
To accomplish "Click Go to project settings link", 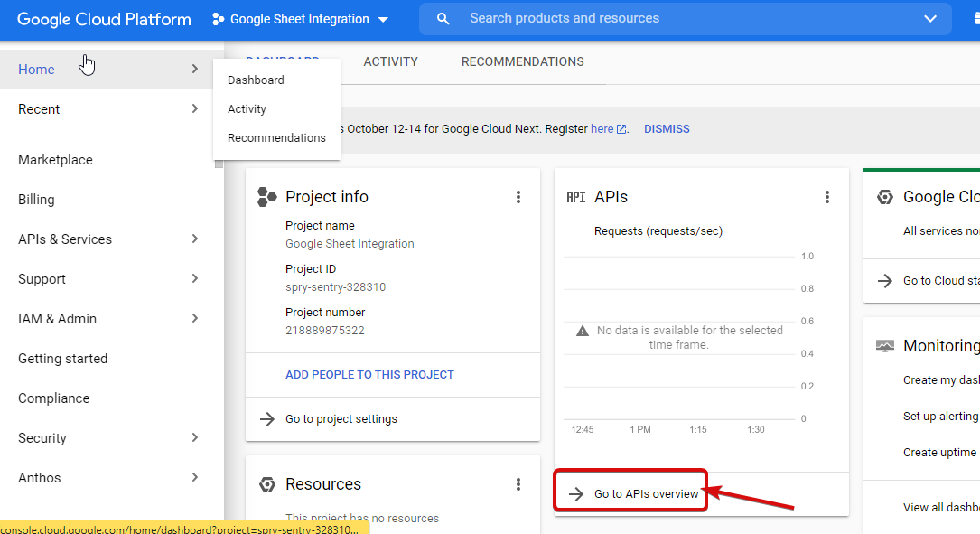I will click(341, 419).
